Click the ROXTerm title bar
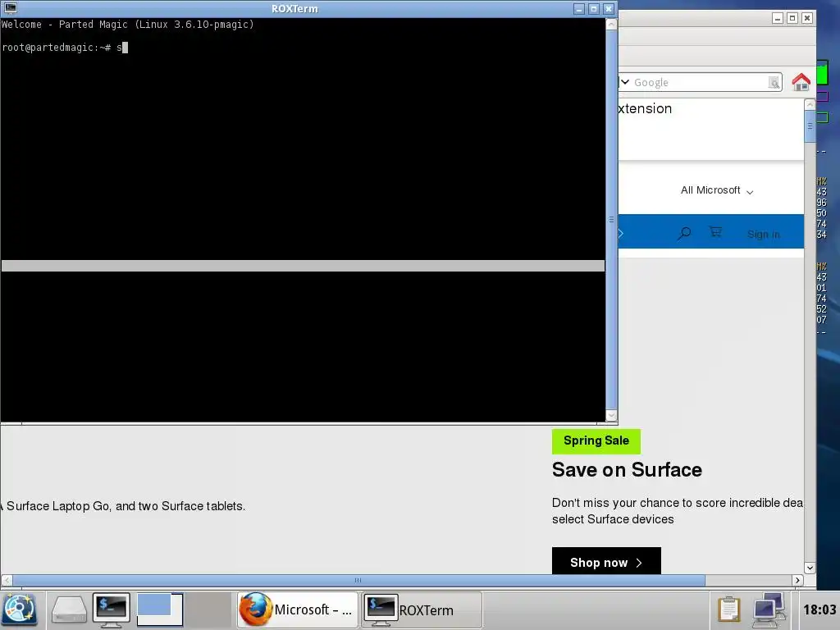Viewport: 840px width, 630px height. (294, 8)
